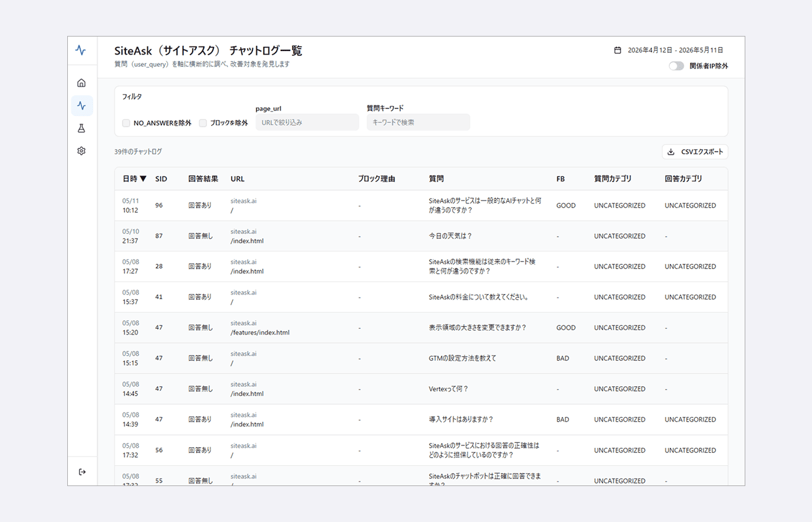Screen dimensions: 812x522
Task: Click the SiteAskの検索機能 question text
Action: click(482, 266)
